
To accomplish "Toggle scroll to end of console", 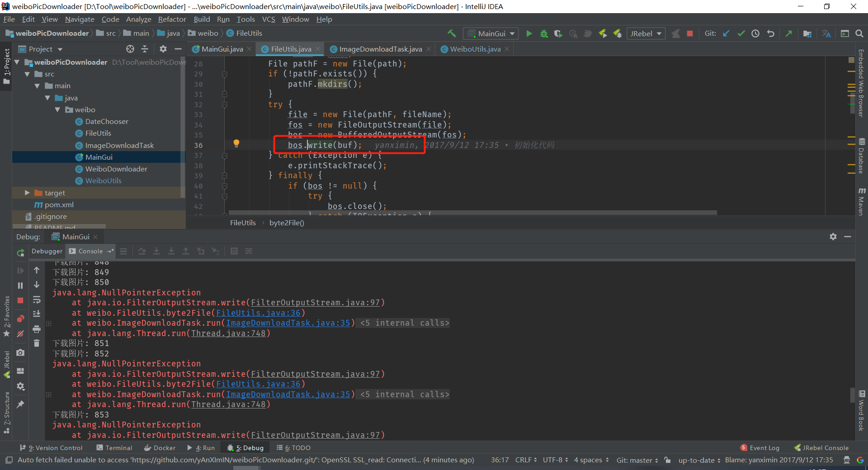I will [x=37, y=313].
